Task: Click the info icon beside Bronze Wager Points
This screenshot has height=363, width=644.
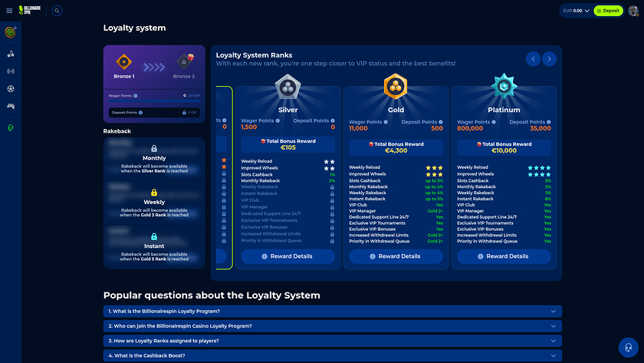Action: (x=136, y=96)
